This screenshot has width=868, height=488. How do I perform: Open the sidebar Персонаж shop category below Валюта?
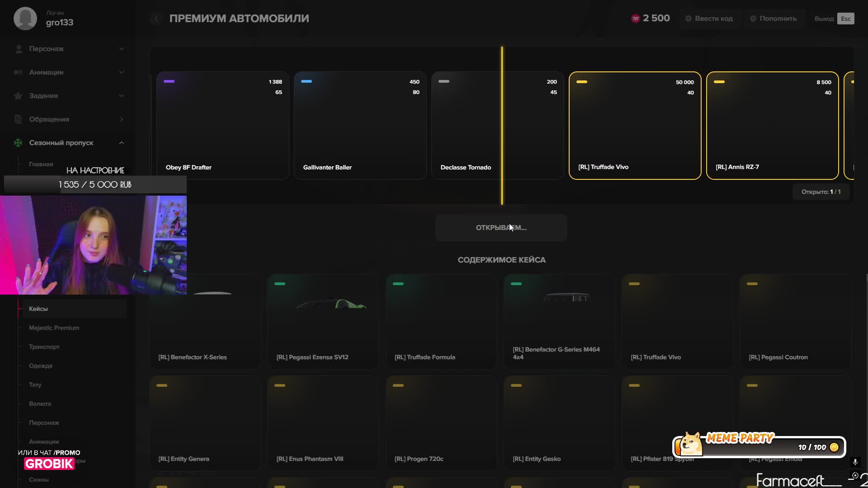(44, 422)
